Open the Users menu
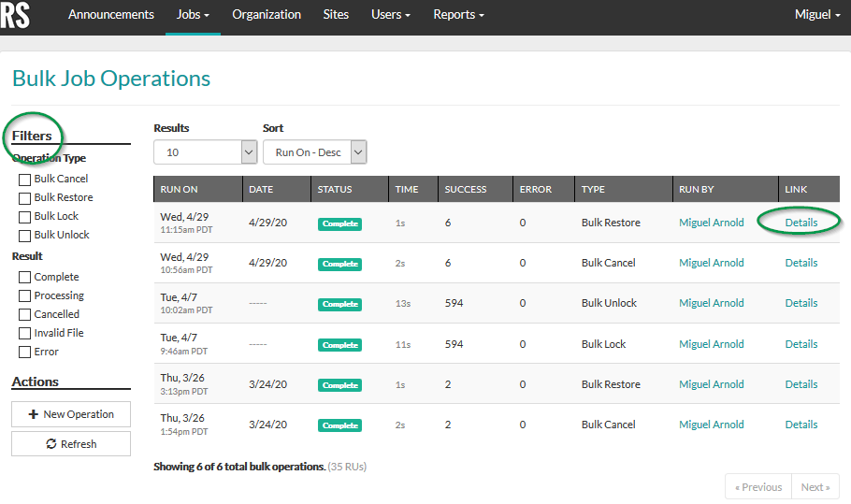 point(391,15)
